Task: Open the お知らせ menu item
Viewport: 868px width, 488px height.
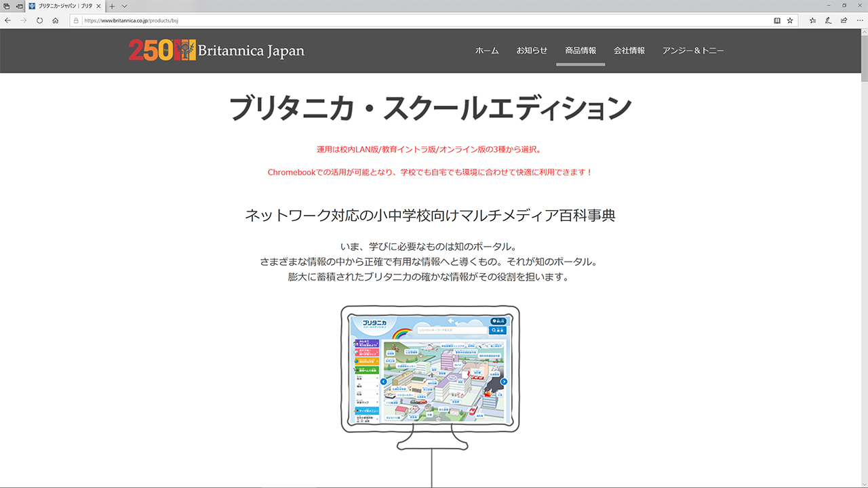Action: [x=532, y=51]
